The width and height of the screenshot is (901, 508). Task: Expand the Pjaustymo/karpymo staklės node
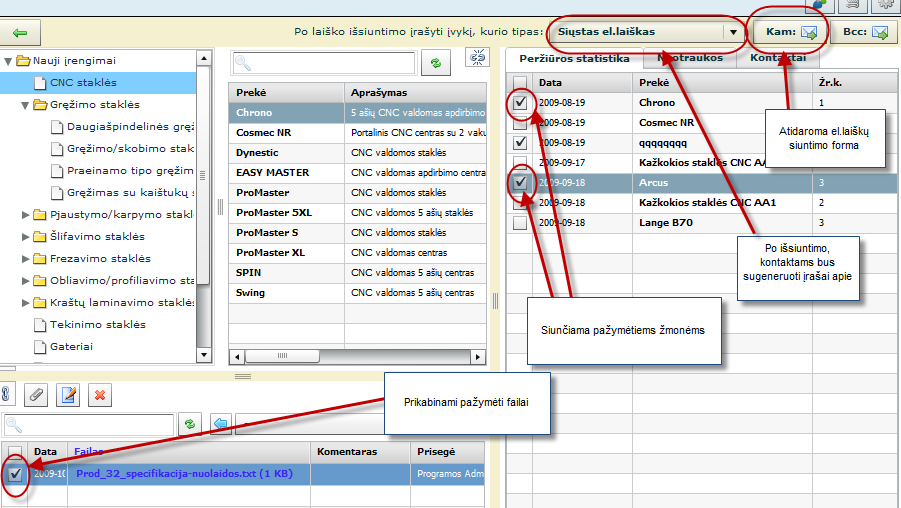[25, 215]
